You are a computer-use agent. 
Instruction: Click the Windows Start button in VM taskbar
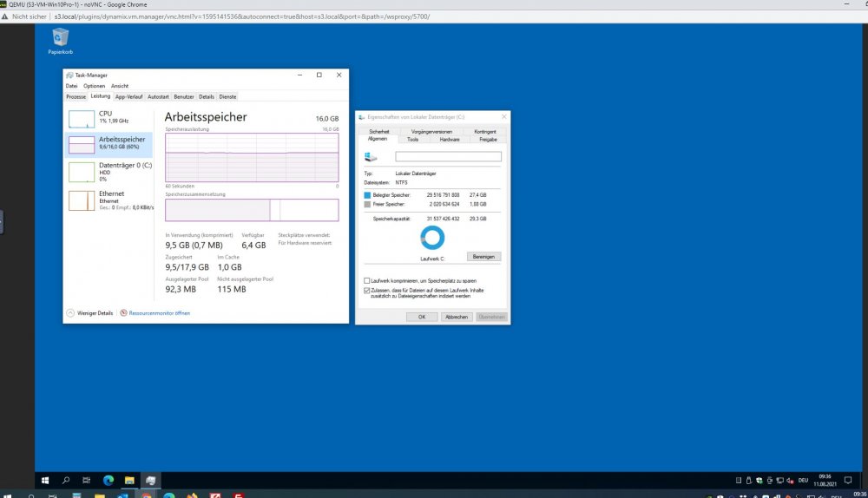[x=45, y=481]
